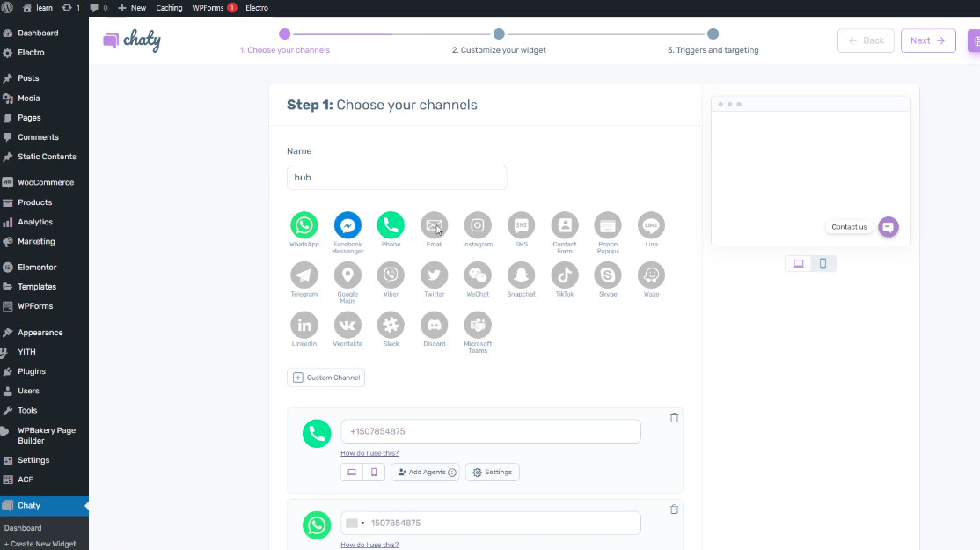Select the Telegram channel icon

coord(304,275)
